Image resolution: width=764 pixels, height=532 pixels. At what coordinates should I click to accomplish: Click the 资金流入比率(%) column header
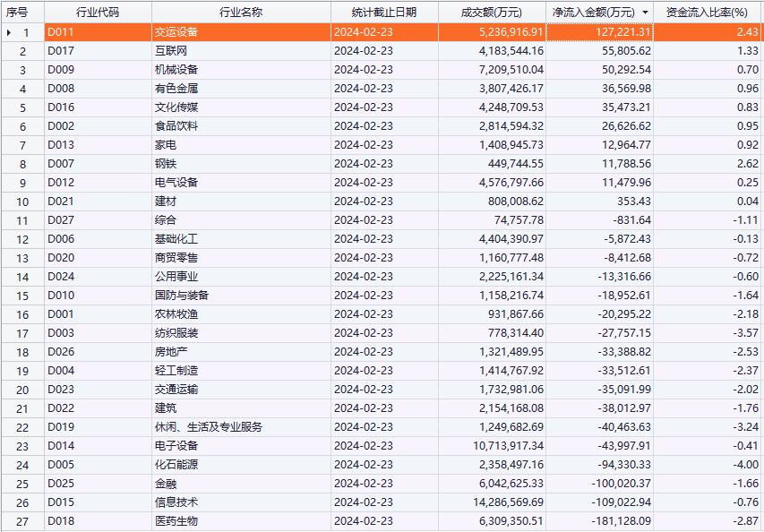[708, 13]
